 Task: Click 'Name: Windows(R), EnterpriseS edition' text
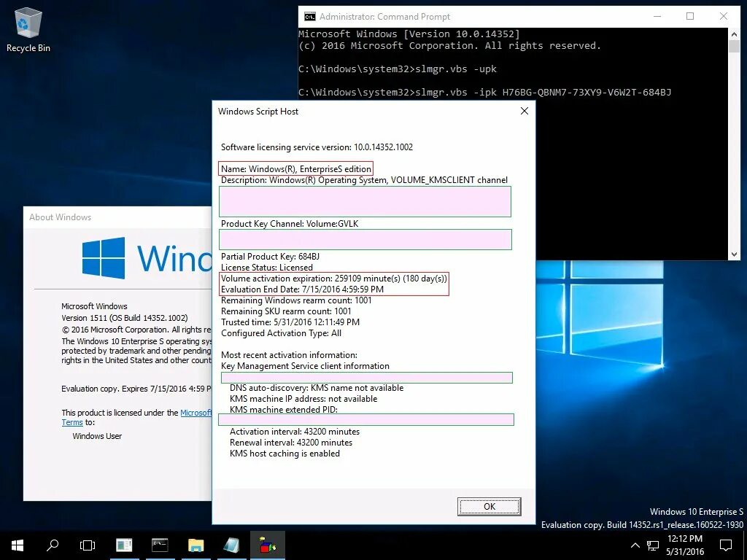click(296, 169)
